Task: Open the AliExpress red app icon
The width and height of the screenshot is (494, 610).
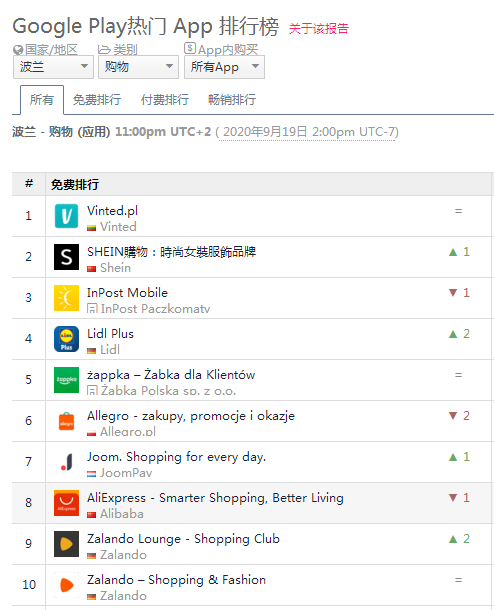Action: tap(66, 503)
